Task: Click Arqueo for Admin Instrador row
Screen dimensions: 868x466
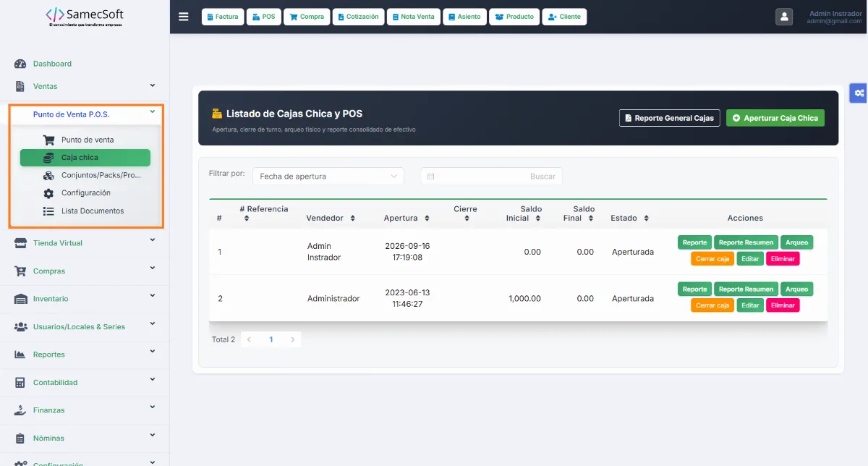Action: click(x=796, y=242)
